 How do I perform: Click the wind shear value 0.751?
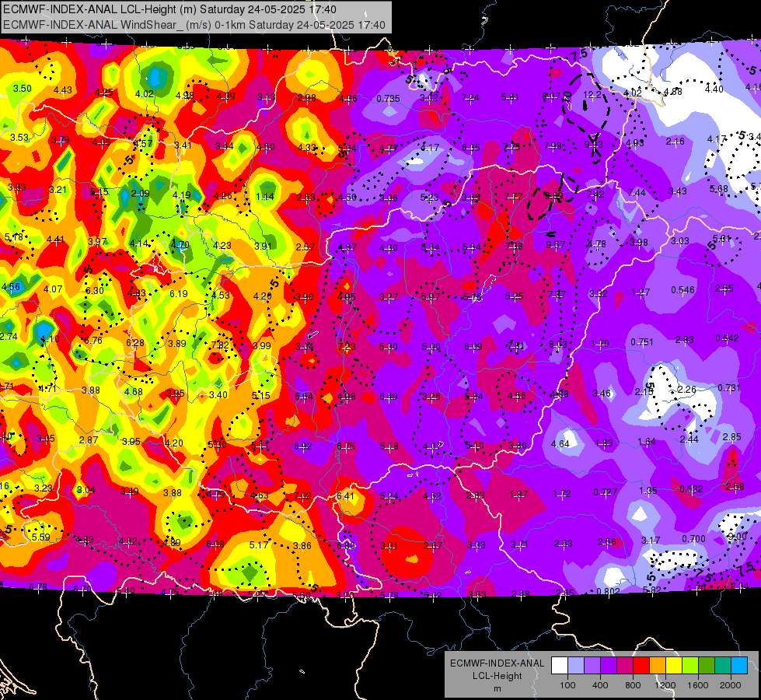[x=641, y=342]
